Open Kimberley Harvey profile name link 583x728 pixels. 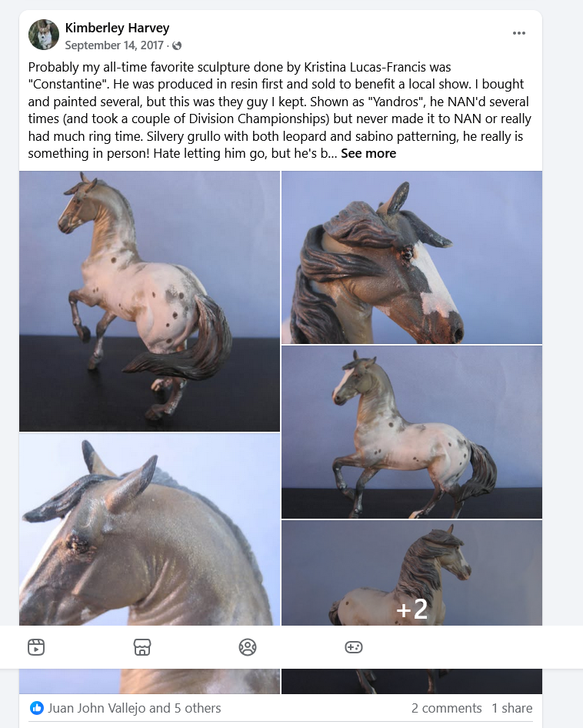click(117, 28)
